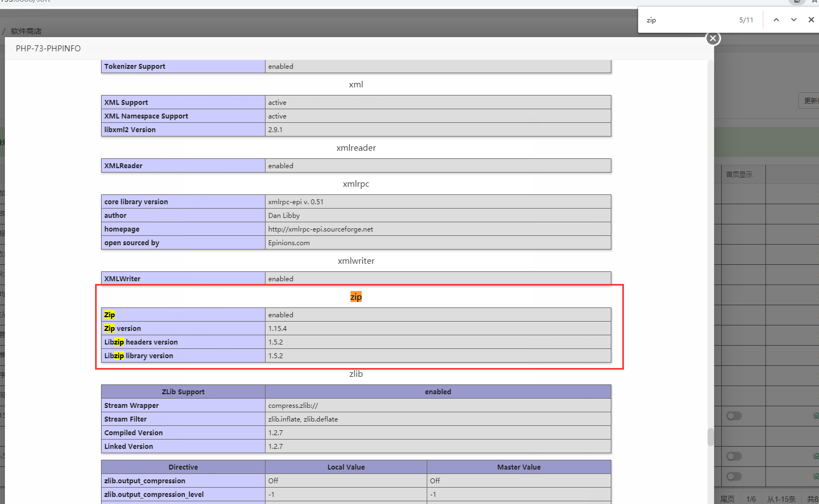Click the highlighted 'zip' section heading
Viewport: 819px width, 504px height.
click(x=356, y=297)
